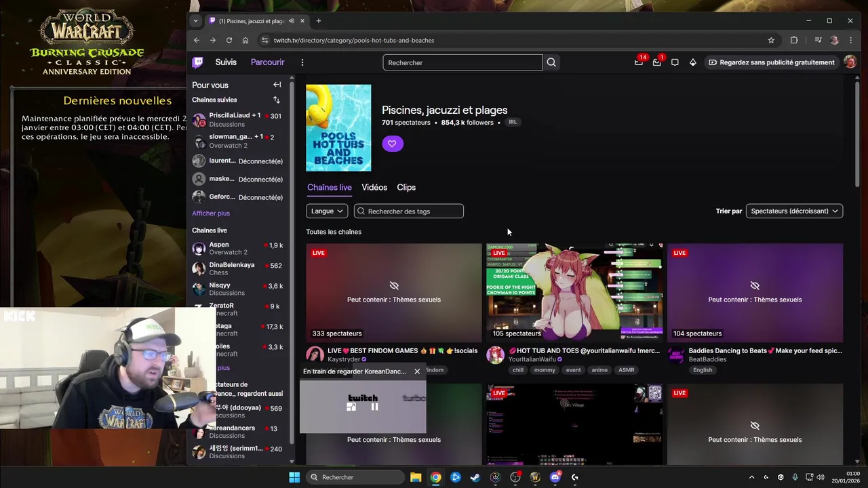Open Chrome extensions puzzle icon

794,40
